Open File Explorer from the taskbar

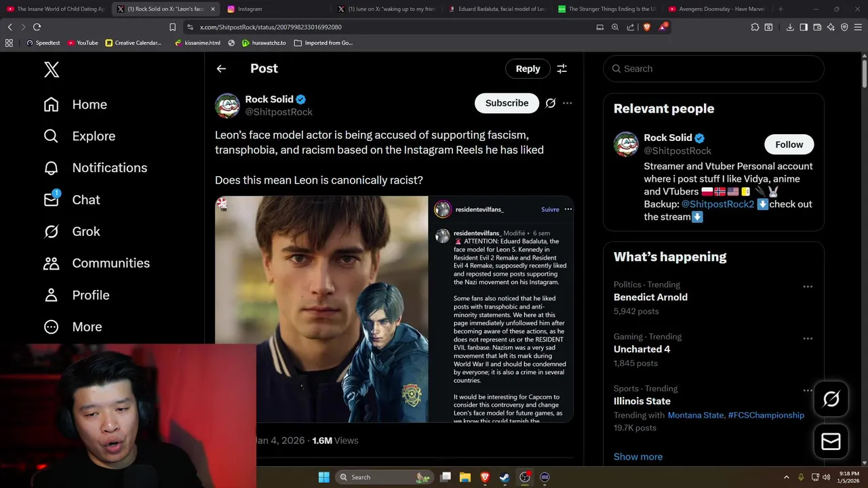click(465, 477)
